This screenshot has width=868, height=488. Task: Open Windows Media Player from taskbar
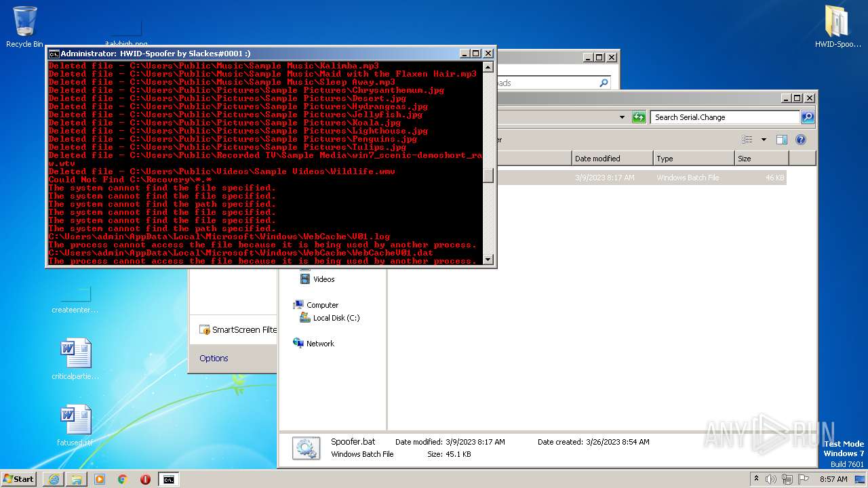(100, 479)
